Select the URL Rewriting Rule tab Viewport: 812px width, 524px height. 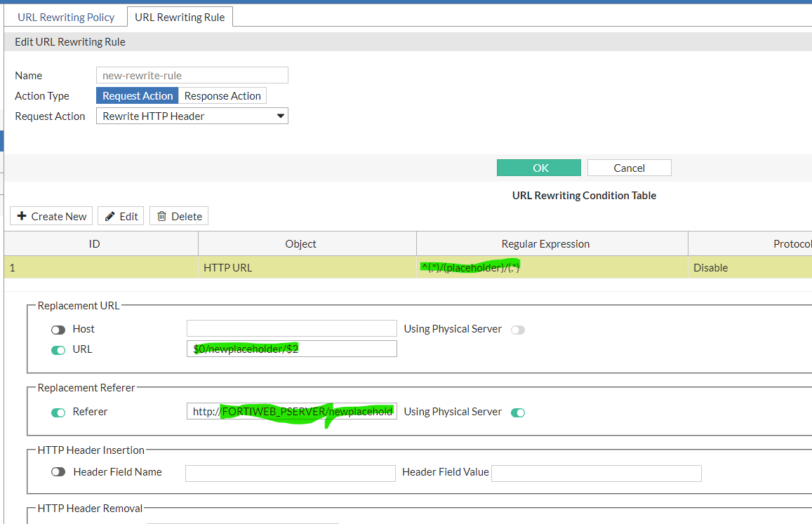[x=180, y=17]
